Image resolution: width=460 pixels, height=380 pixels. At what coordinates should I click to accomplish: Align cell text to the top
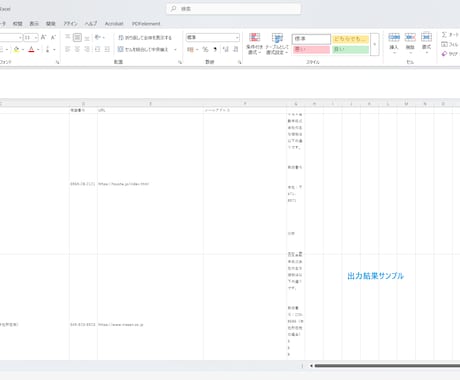(x=68, y=37)
